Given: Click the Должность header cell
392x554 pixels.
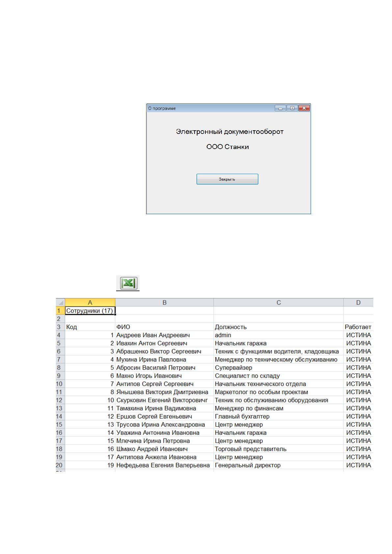Looking at the screenshot, I should pyautogui.click(x=278, y=327).
